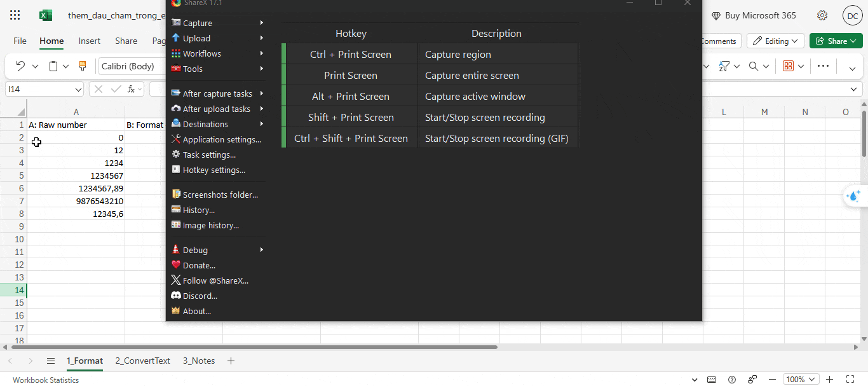Screen dimensions: 868x386
Task: Select the Format Painter brush
Action: [x=83, y=66]
